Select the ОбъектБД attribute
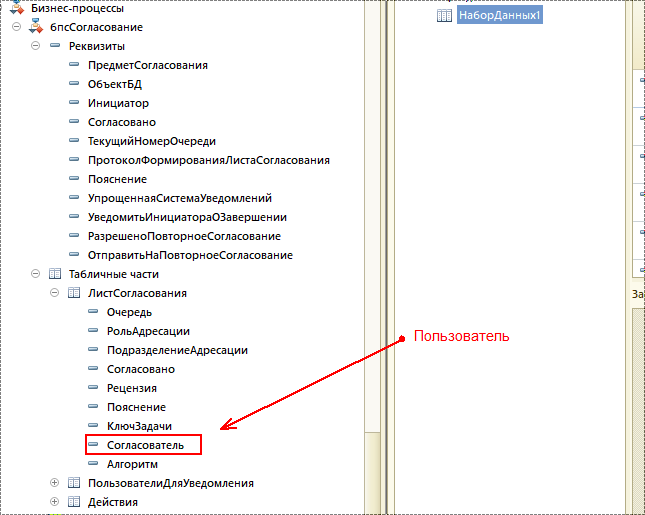 click(115, 84)
